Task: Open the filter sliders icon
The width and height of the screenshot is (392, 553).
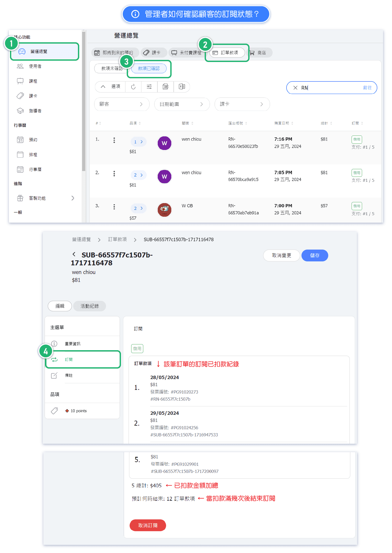Action: click(x=149, y=87)
